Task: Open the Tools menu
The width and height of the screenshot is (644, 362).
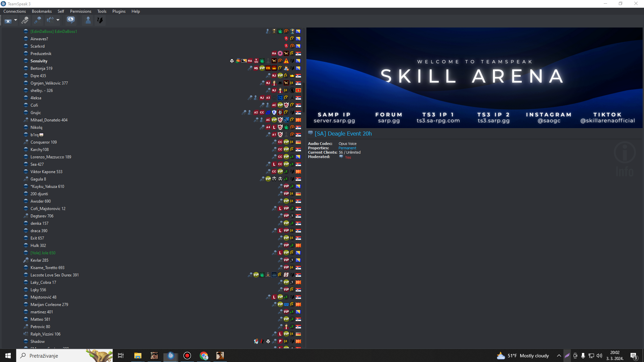Action: (x=102, y=11)
